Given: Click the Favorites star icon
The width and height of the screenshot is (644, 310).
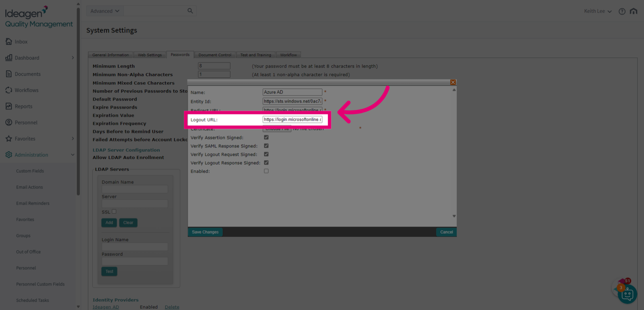Looking at the screenshot, I should coord(9,138).
